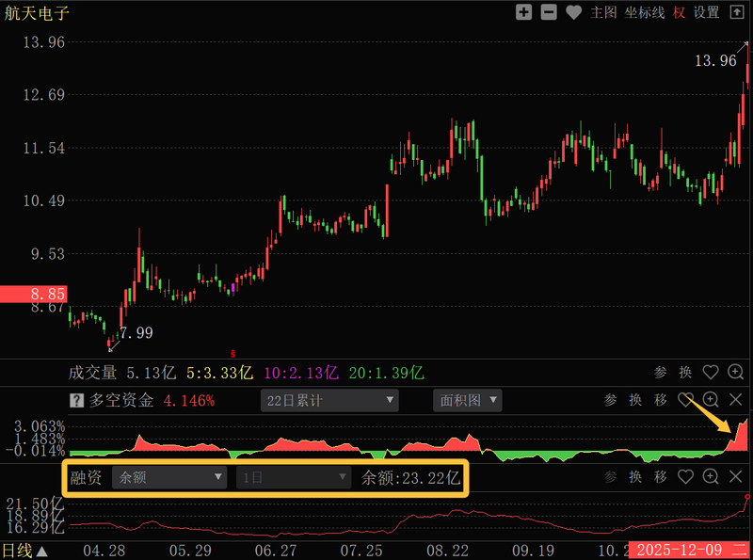Expand the 余额 dropdown in 融资 panel
The width and height of the screenshot is (753, 560).
tap(169, 477)
